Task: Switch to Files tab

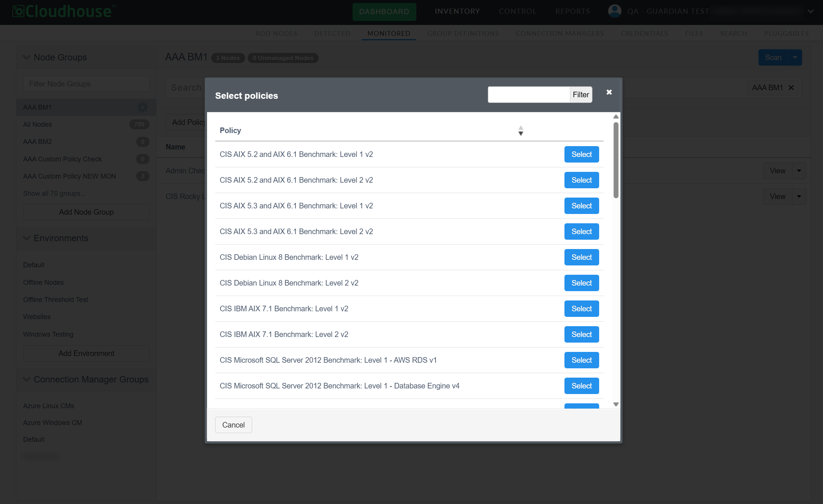Action: click(x=694, y=34)
